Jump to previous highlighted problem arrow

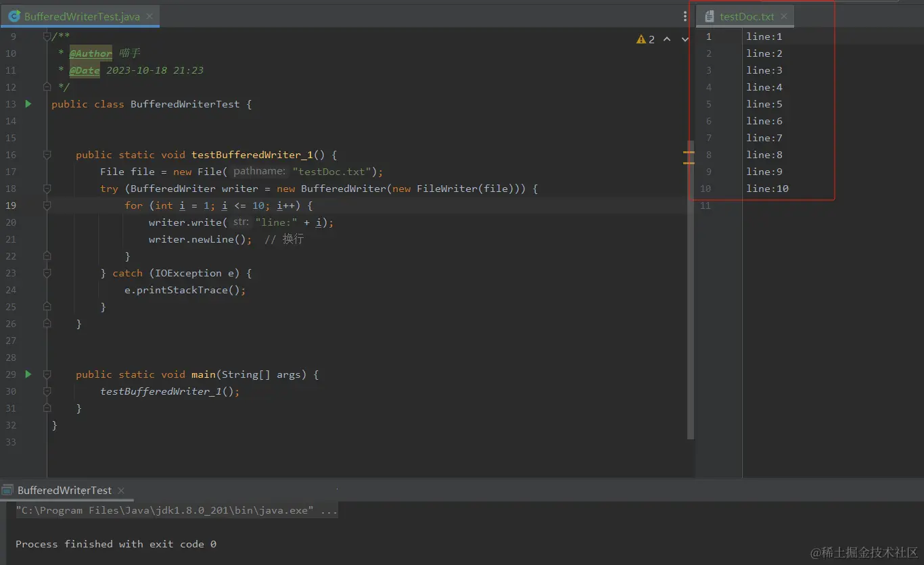[x=667, y=39]
